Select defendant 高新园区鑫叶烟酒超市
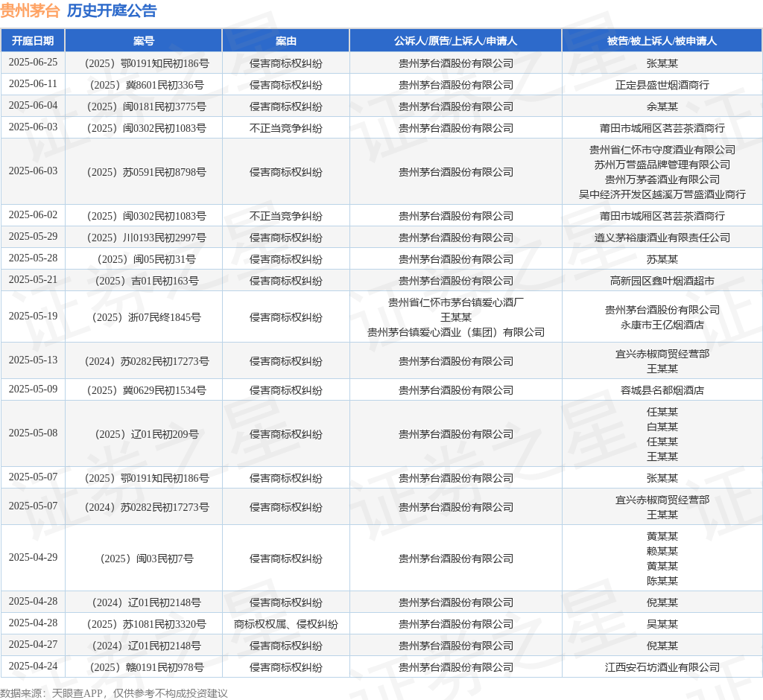Image resolution: width=763 pixels, height=700 pixels. pos(662,281)
